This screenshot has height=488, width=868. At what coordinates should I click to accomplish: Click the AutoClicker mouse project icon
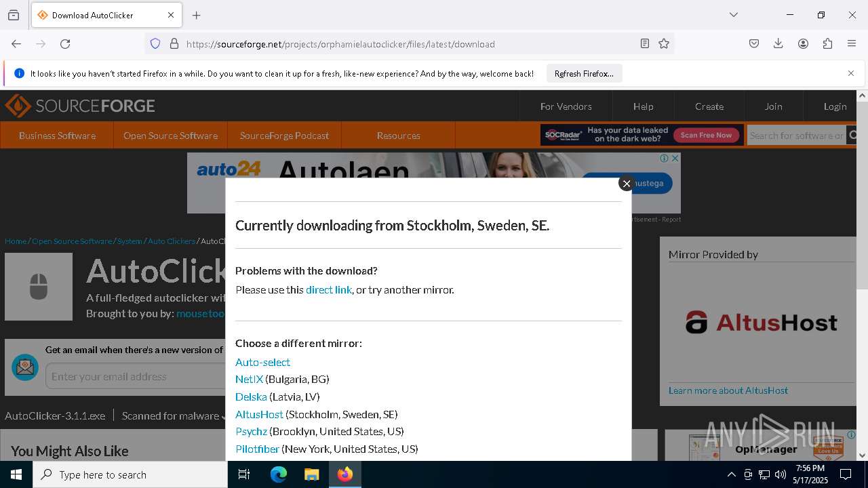coord(39,287)
